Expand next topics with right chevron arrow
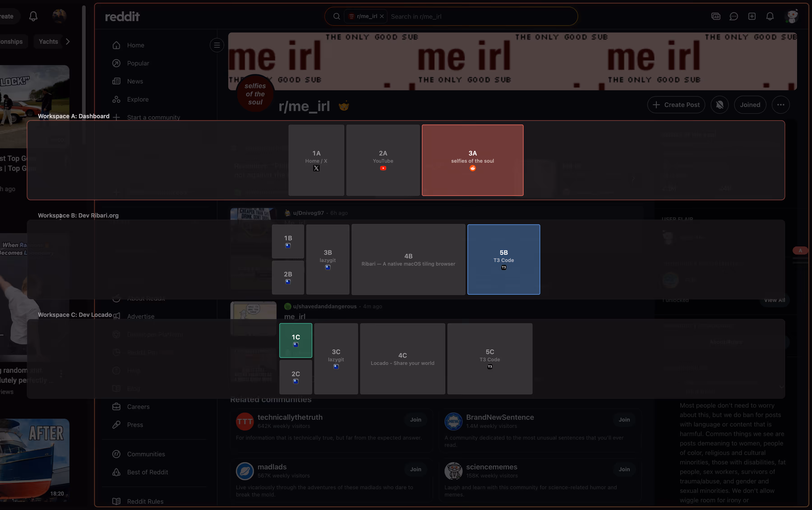This screenshot has width=812, height=510. pos(68,42)
